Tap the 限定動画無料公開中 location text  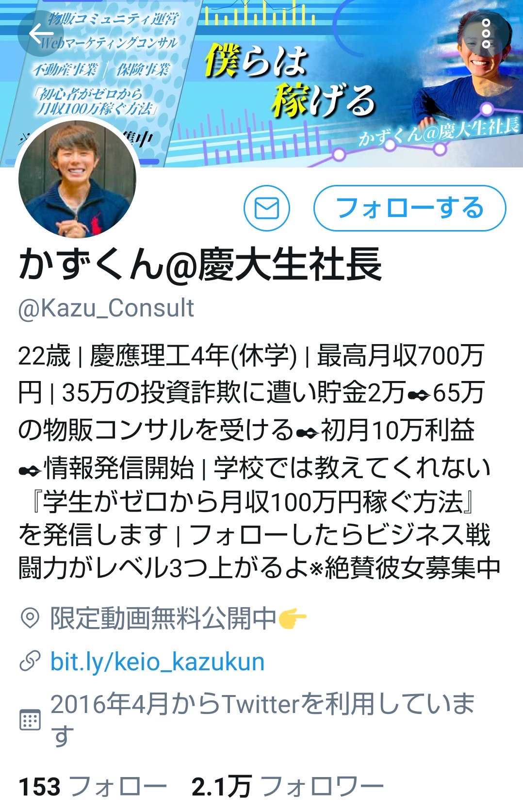pyautogui.click(x=163, y=619)
